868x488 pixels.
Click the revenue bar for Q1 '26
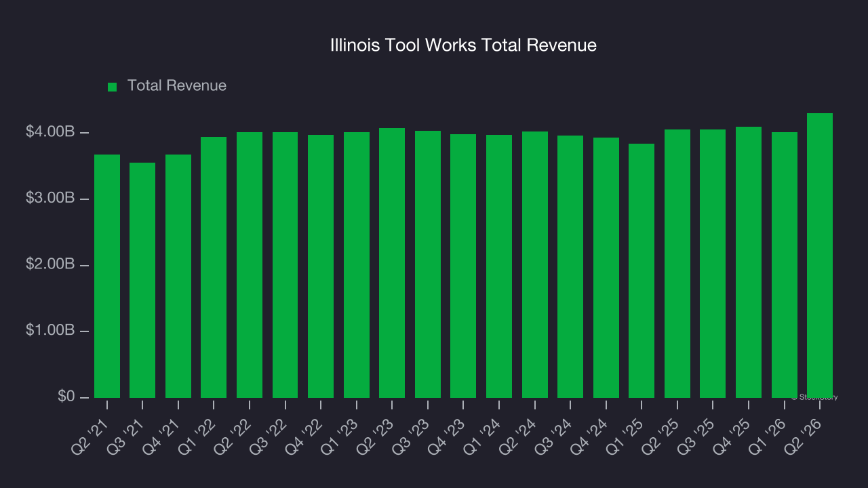pyautogui.click(x=785, y=265)
